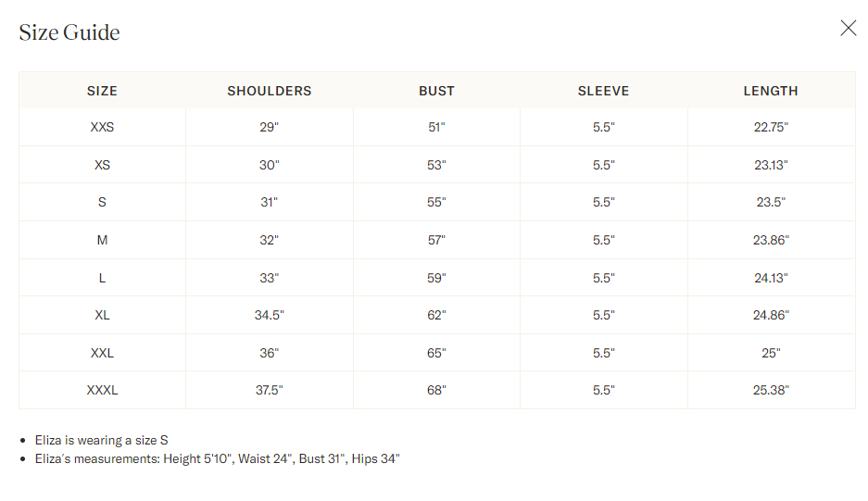Viewport: 868px width, 501px height.
Task: Select the M size row label
Action: click(103, 240)
